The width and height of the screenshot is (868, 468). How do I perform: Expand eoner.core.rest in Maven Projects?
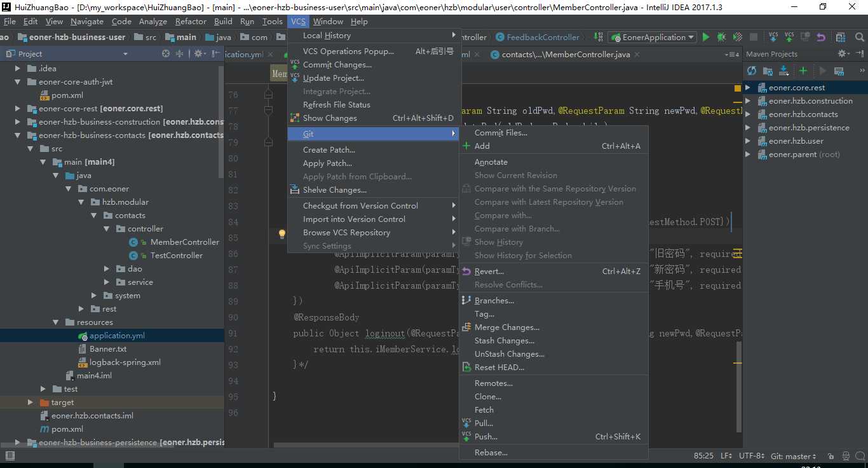(748, 88)
